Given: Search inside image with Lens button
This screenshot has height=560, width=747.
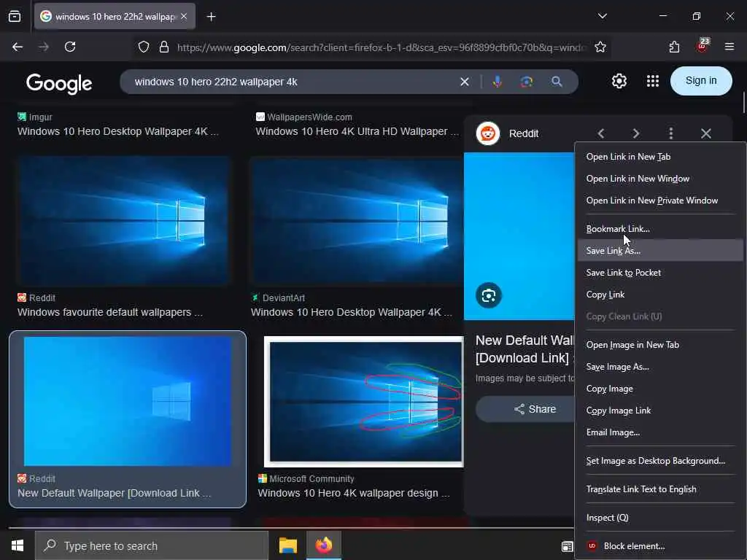Looking at the screenshot, I should (x=488, y=296).
